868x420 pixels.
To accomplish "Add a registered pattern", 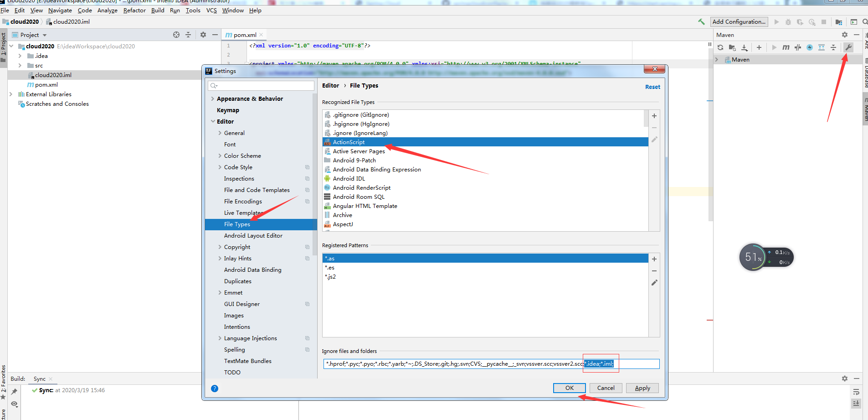I will [x=654, y=259].
